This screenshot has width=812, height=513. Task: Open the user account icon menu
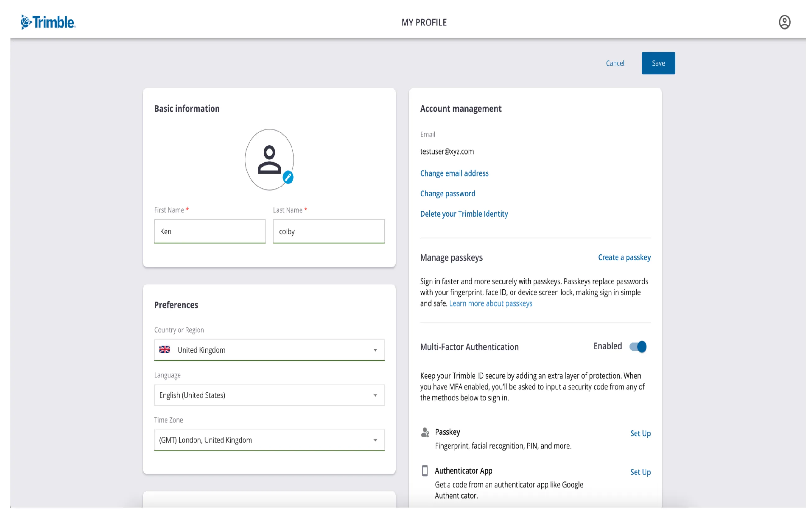coord(784,22)
